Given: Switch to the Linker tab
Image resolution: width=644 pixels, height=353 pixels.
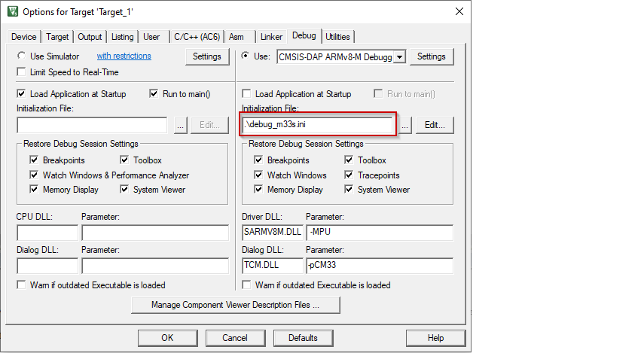Looking at the screenshot, I should coord(271,37).
